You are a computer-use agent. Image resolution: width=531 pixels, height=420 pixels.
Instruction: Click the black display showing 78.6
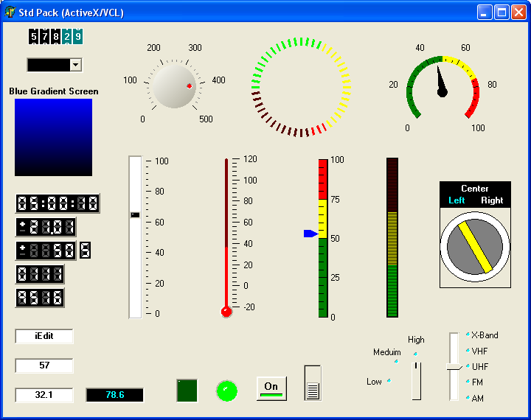(115, 395)
